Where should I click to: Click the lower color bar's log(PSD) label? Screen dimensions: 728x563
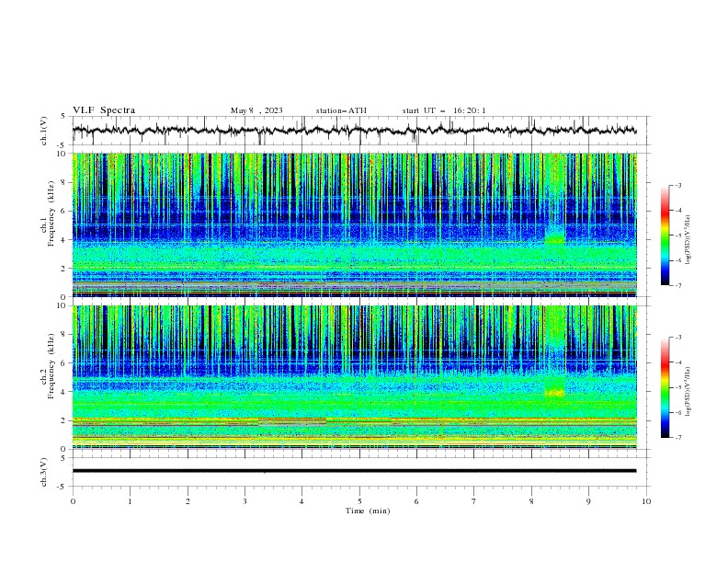tap(688, 391)
